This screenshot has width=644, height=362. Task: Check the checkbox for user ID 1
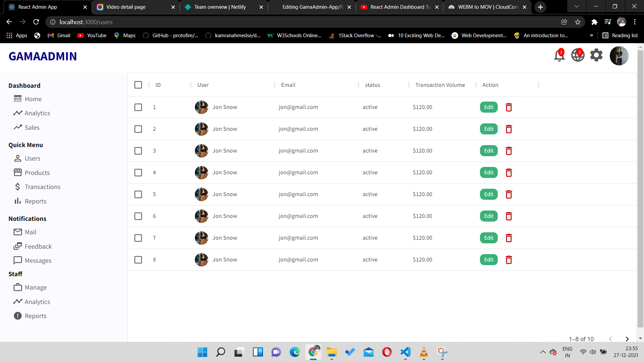tap(138, 107)
